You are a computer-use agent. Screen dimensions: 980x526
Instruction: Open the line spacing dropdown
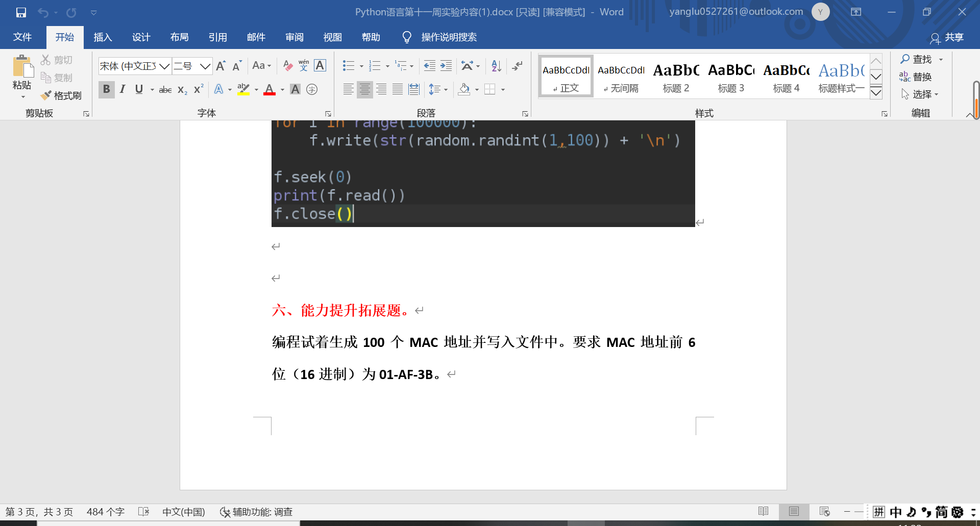[x=438, y=90]
